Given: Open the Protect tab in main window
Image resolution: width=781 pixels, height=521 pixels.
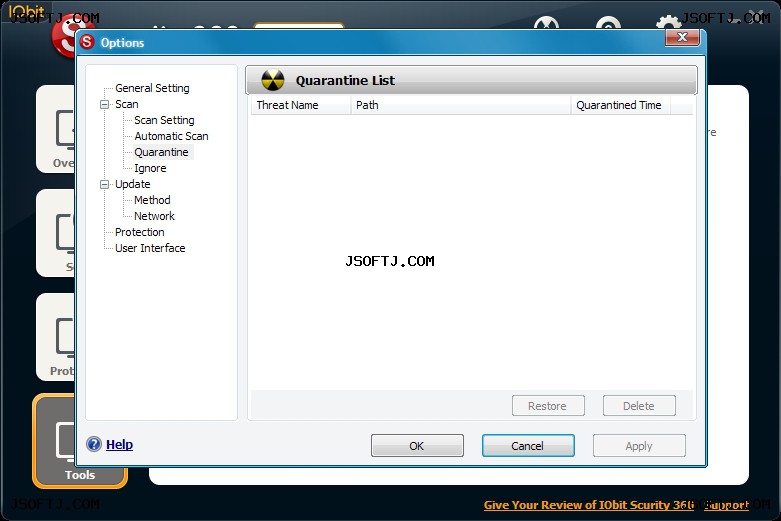Looking at the screenshot, I should click(x=55, y=337).
